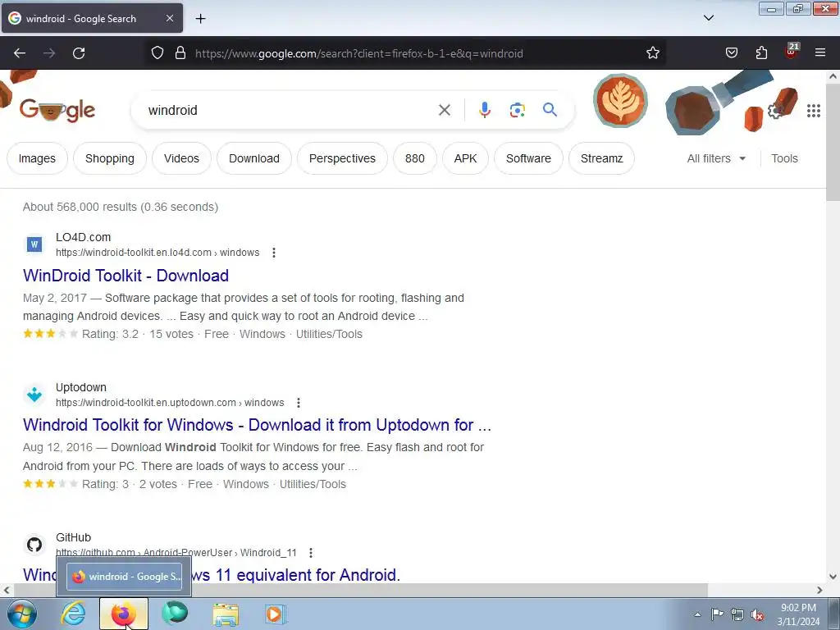List all tabs dropdown arrow

708,18
